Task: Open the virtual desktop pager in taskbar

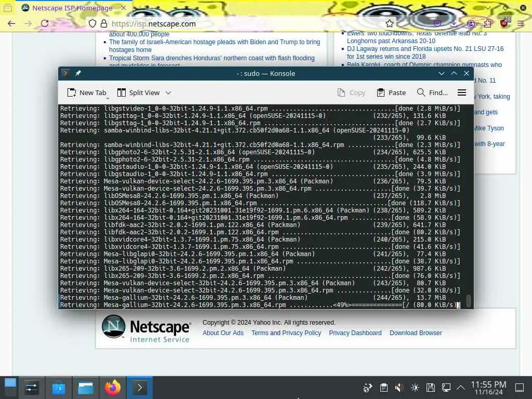Action: coord(10,388)
